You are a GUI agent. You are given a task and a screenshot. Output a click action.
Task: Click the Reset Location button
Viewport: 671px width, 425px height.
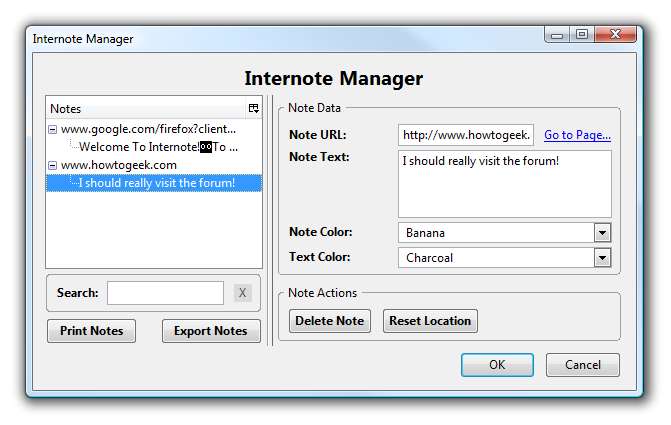430,321
